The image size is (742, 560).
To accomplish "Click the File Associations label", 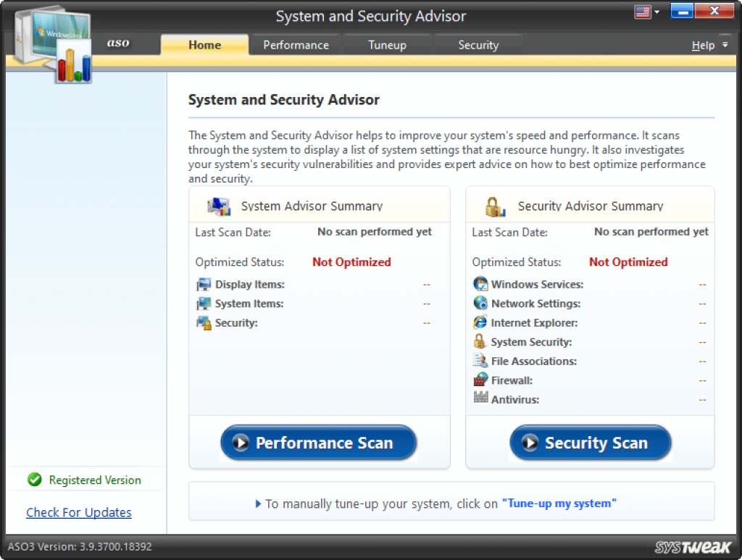I will click(x=534, y=362).
